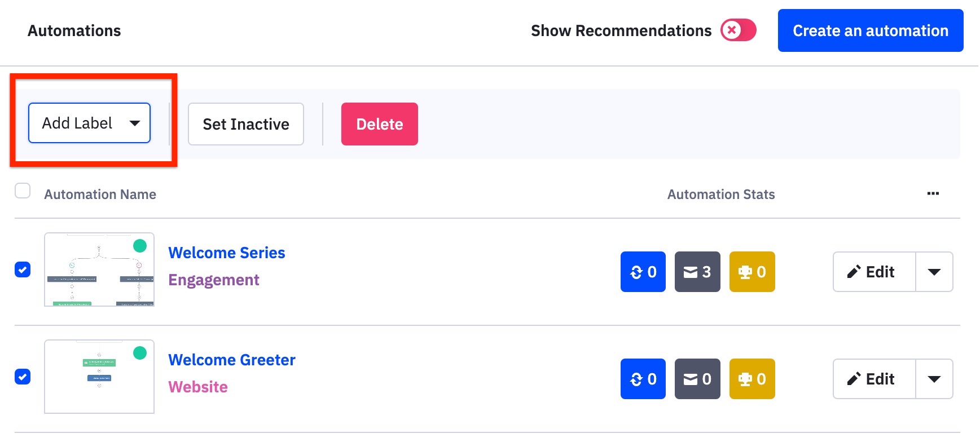
Task: Open the Welcome Series automation
Action: (x=226, y=253)
